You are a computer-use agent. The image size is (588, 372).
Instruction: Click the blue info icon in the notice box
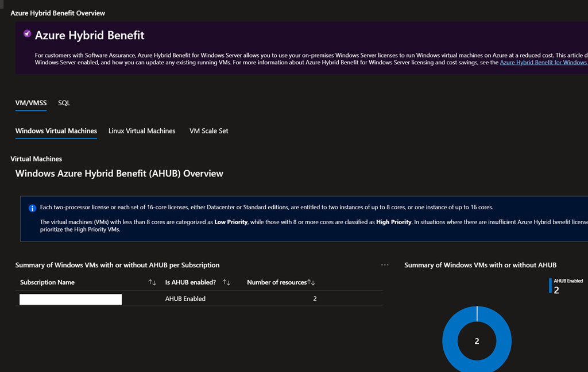32,208
